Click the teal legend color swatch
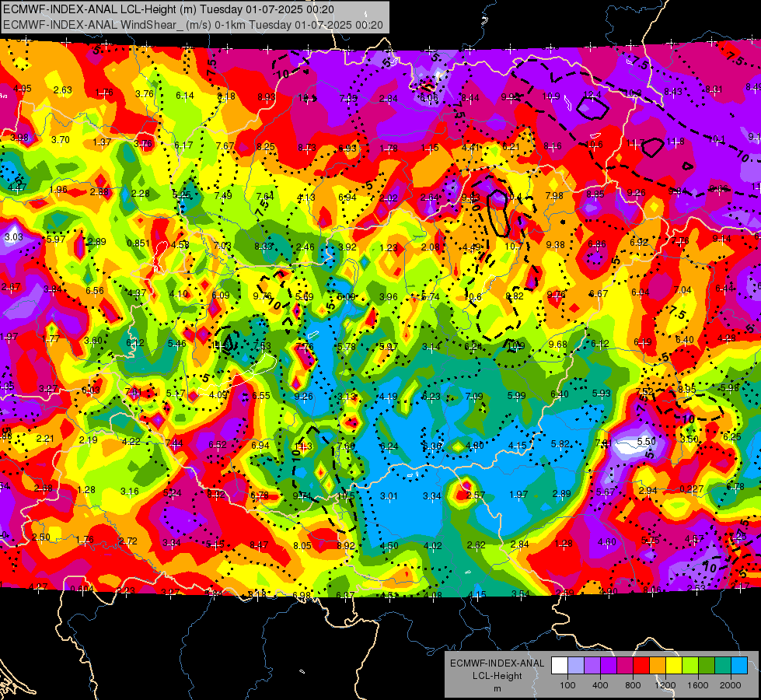 click(723, 666)
